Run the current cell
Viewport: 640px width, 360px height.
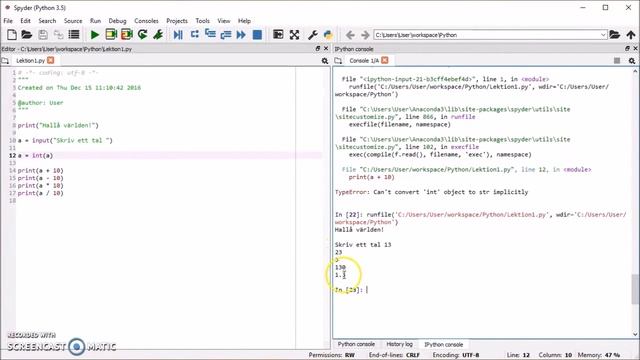pos(111,35)
